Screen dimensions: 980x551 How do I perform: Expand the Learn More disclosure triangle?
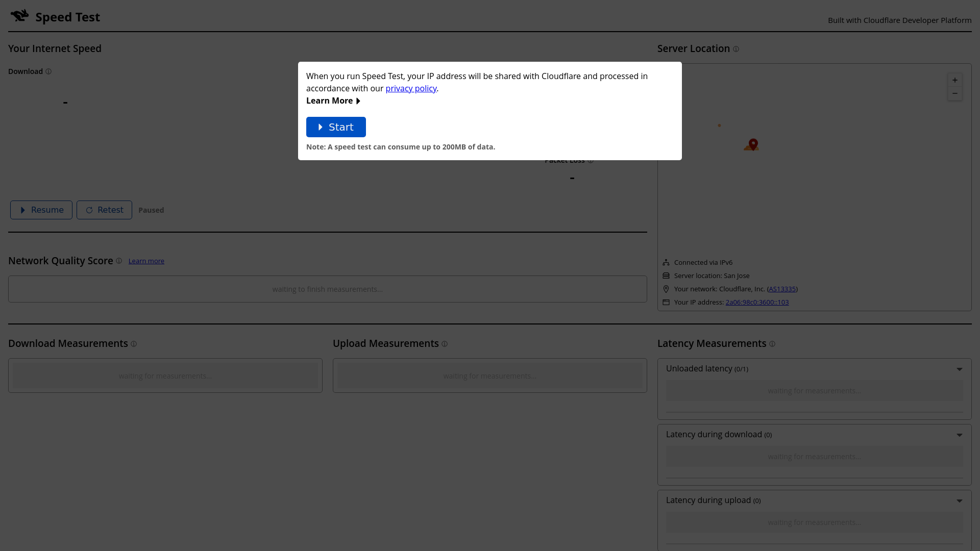(358, 101)
